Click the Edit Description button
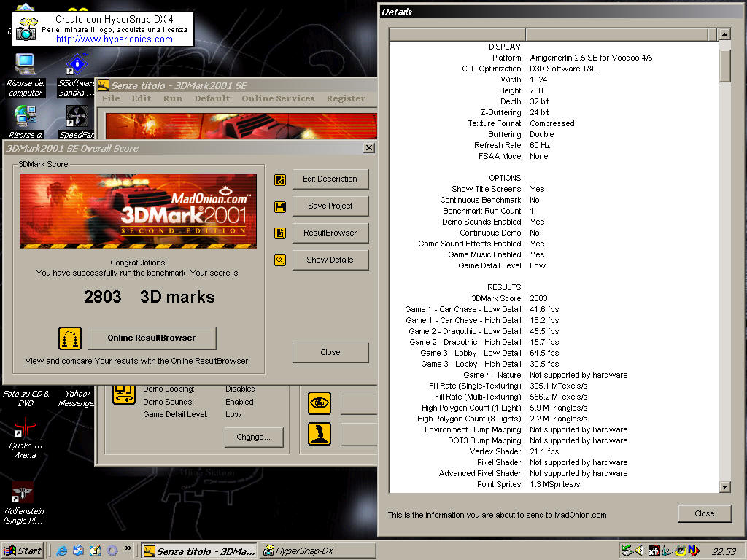This screenshot has height=560, width=747. pyautogui.click(x=330, y=179)
